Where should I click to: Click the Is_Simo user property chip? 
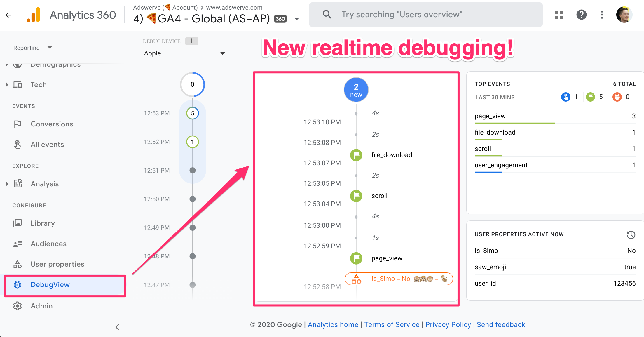pyautogui.click(x=399, y=279)
